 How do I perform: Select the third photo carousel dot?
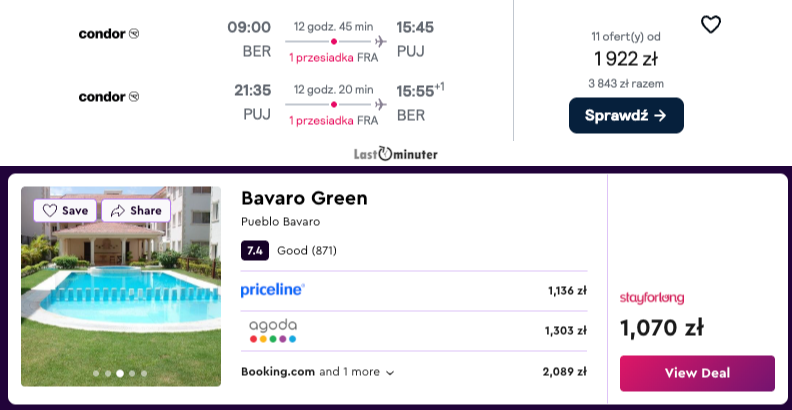(120, 374)
